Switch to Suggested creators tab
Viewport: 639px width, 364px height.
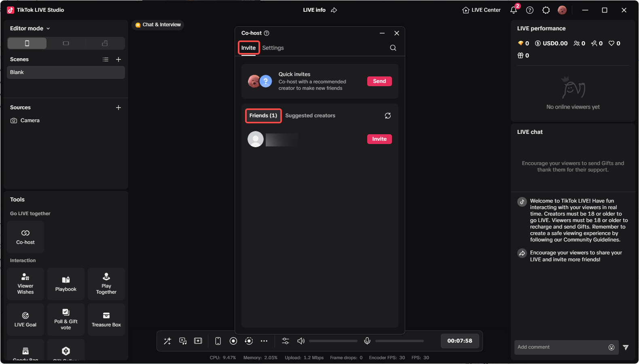tap(310, 116)
